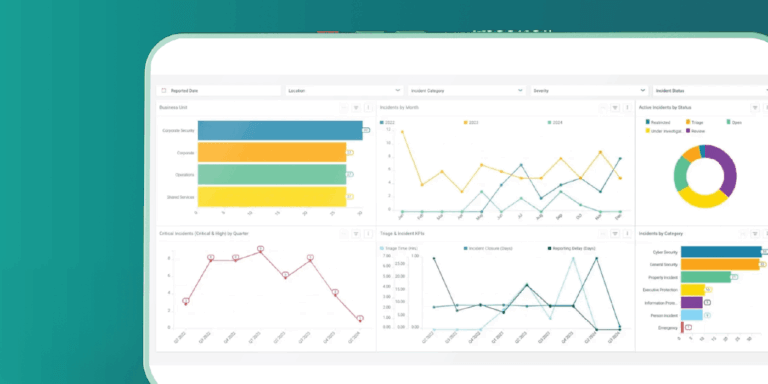Open the Incident Category filter dropdown
Image resolution: width=768 pixels, height=384 pixels.
(x=466, y=91)
